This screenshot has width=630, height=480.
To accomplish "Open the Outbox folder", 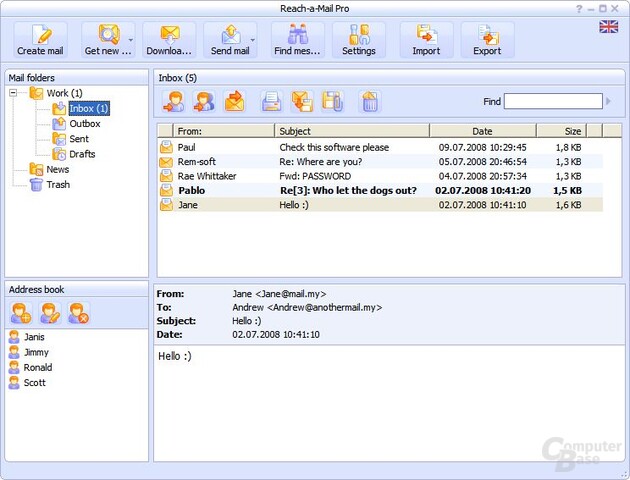I will [x=85, y=124].
